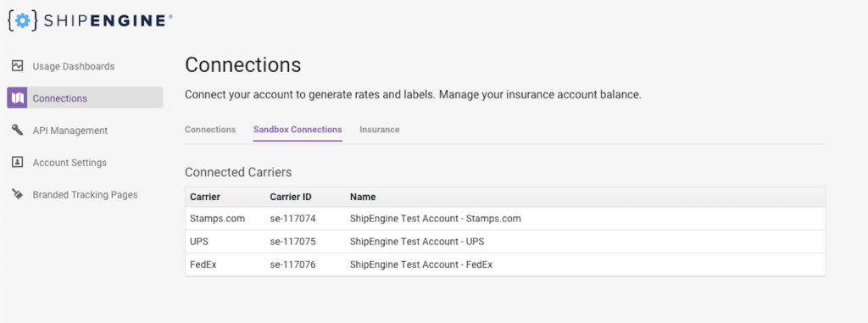Click the Connected Carriers heading
Image resolution: width=868 pixels, height=323 pixels.
point(238,172)
